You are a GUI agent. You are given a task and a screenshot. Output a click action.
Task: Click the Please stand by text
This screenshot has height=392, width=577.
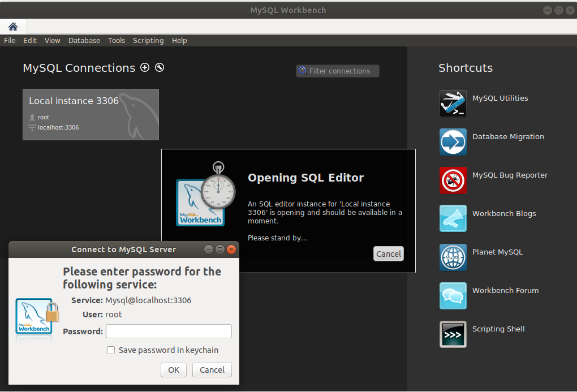point(277,238)
